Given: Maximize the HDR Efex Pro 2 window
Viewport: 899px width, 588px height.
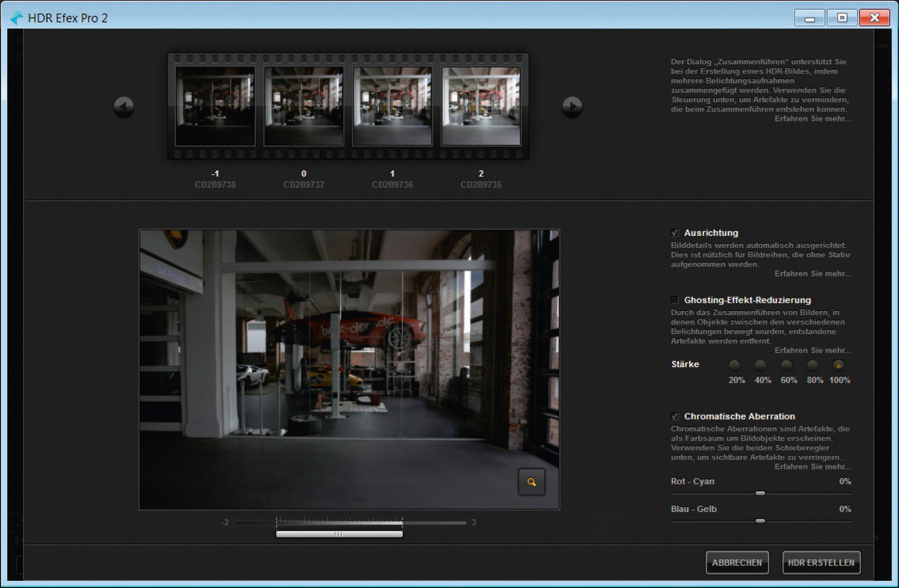Looking at the screenshot, I should pos(842,18).
